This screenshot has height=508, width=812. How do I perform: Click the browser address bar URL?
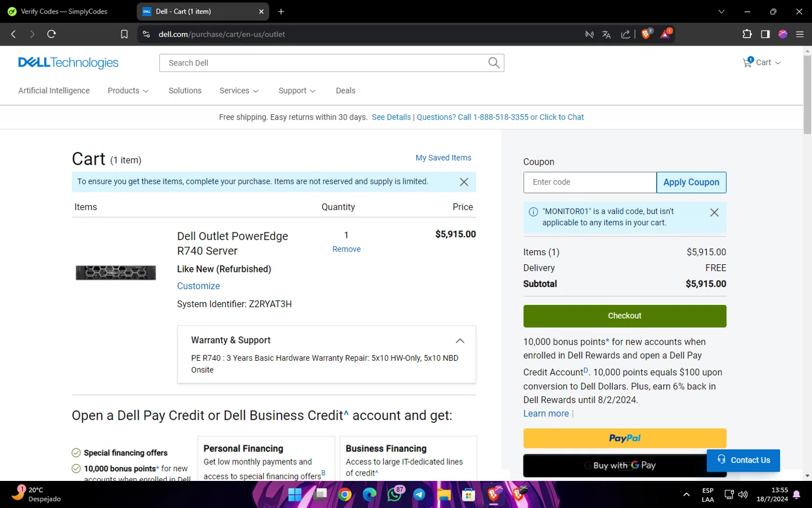point(222,34)
